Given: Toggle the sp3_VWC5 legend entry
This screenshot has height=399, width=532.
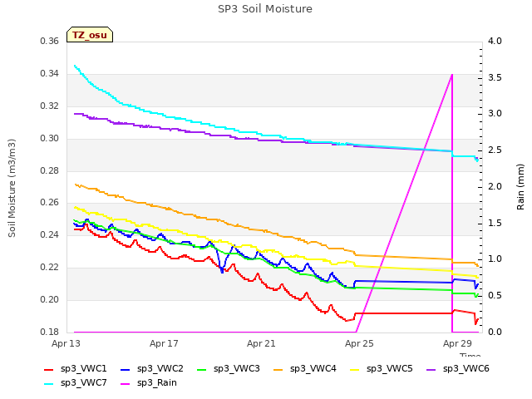Looking at the screenshot, I should pos(382,369).
